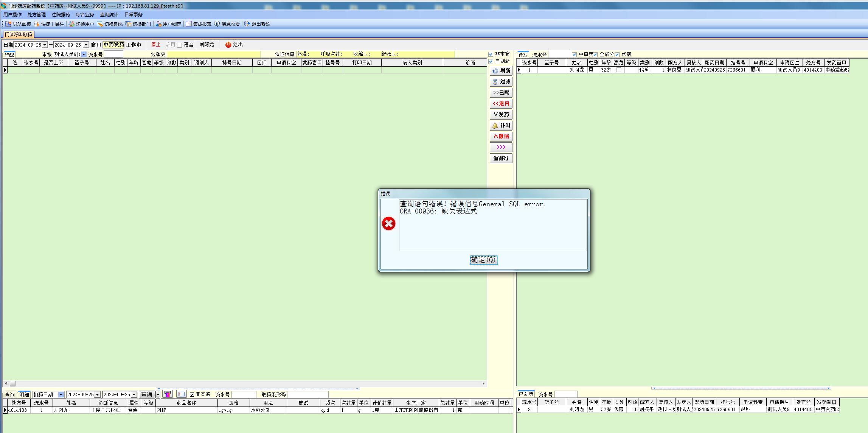The image size is (868, 433).
Task: Click the 刷新 refresh button
Action: coord(501,71)
